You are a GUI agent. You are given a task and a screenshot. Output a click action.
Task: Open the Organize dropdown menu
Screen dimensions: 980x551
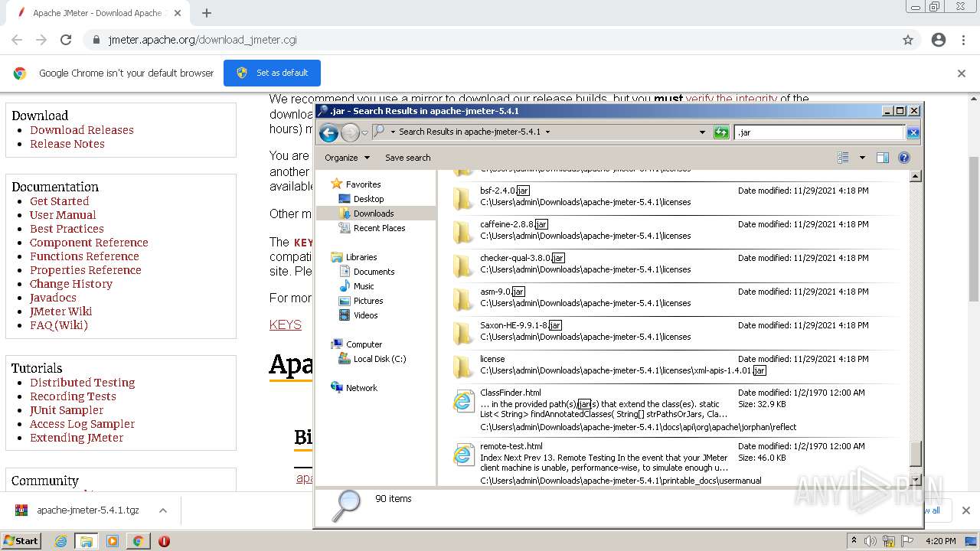(x=347, y=158)
